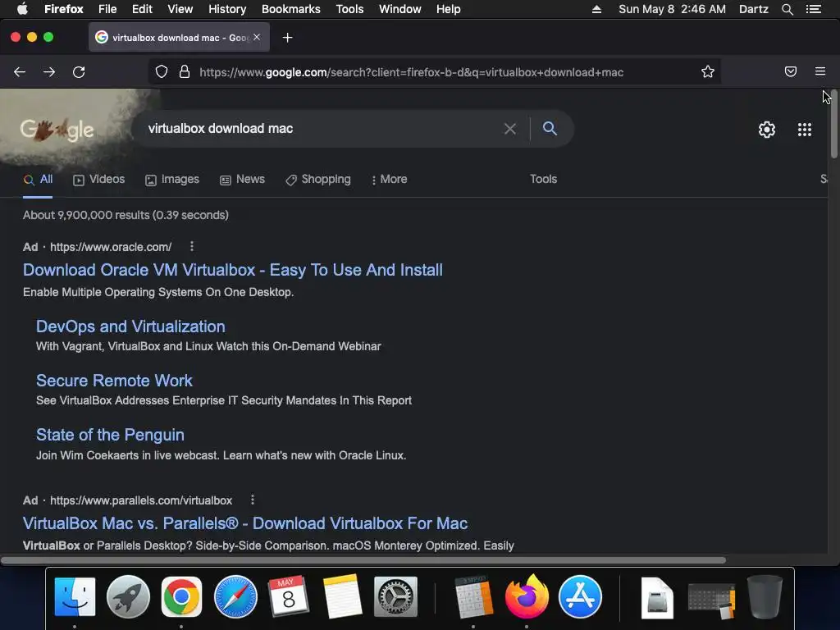Open the Control Center list icon

(813, 9)
